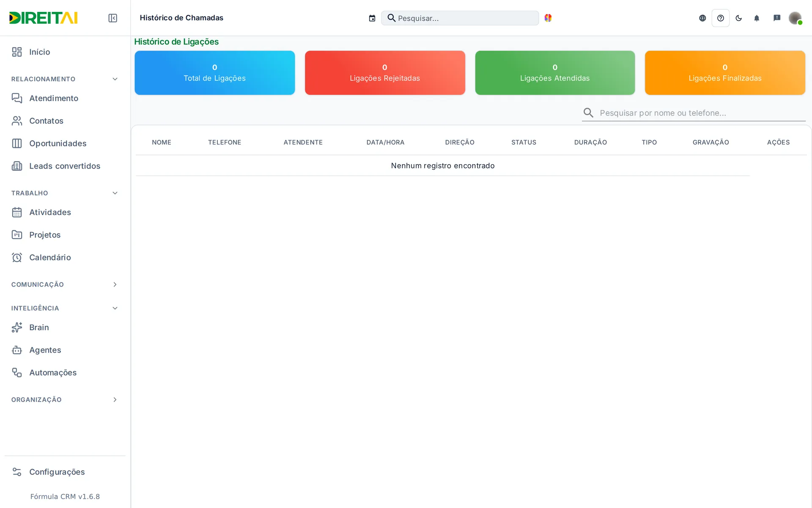This screenshot has width=812, height=508.
Task: Click the Início dashboard icon
Action: coord(17,52)
